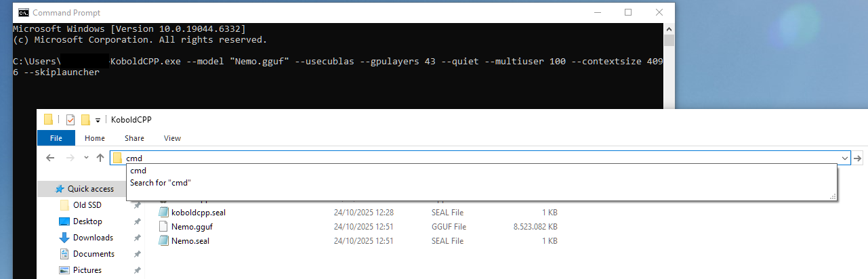
Task: Click the pin icon next to Desktop
Action: [x=137, y=221]
